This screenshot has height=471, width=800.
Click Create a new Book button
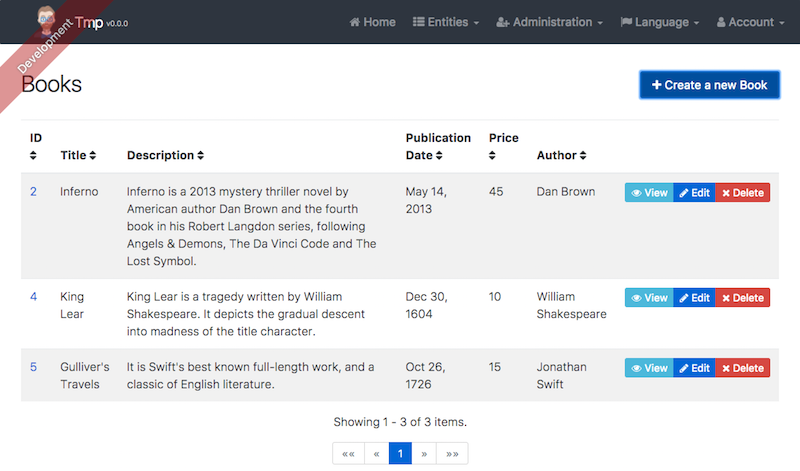click(x=709, y=85)
